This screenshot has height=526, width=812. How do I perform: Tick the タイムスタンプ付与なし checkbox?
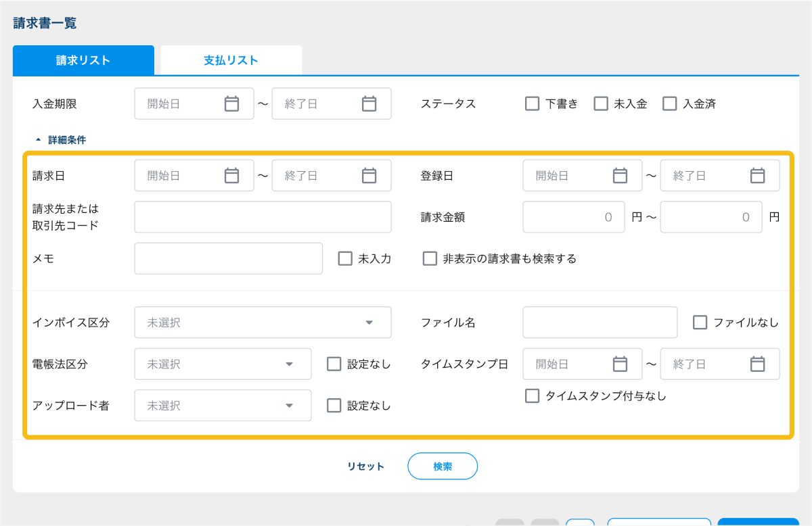point(533,396)
